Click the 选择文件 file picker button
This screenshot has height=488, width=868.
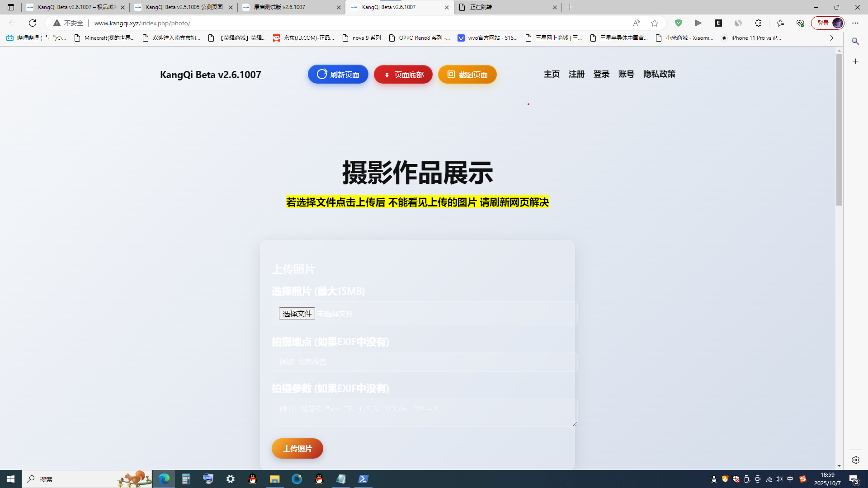[297, 313]
